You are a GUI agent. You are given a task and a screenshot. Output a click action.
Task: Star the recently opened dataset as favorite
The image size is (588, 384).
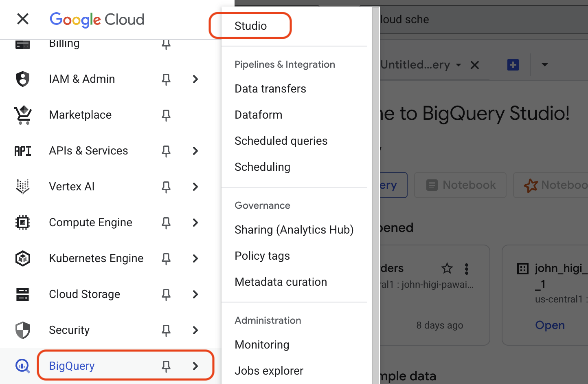pos(447,268)
